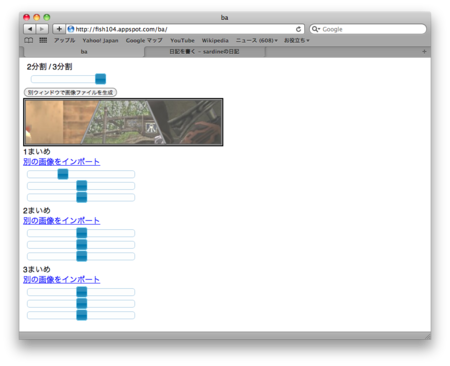
Task: Open the Wikipedia bookmark
Action: click(215, 40)
